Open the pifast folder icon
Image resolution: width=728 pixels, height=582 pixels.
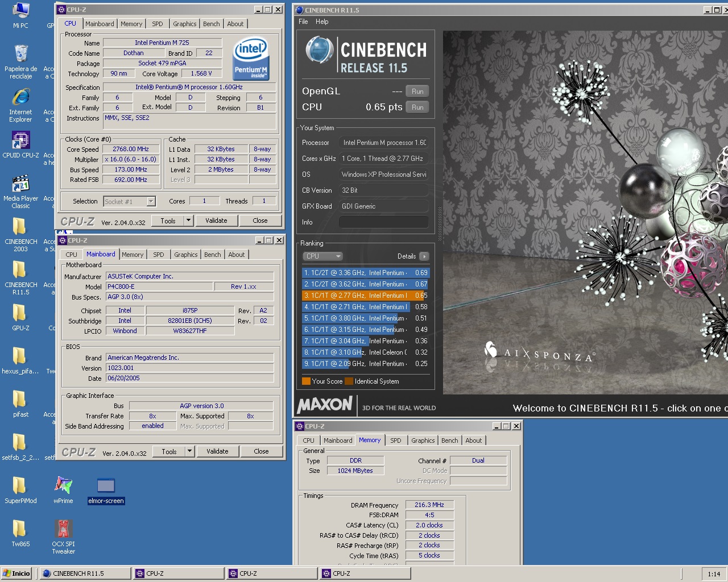(20, 404)
